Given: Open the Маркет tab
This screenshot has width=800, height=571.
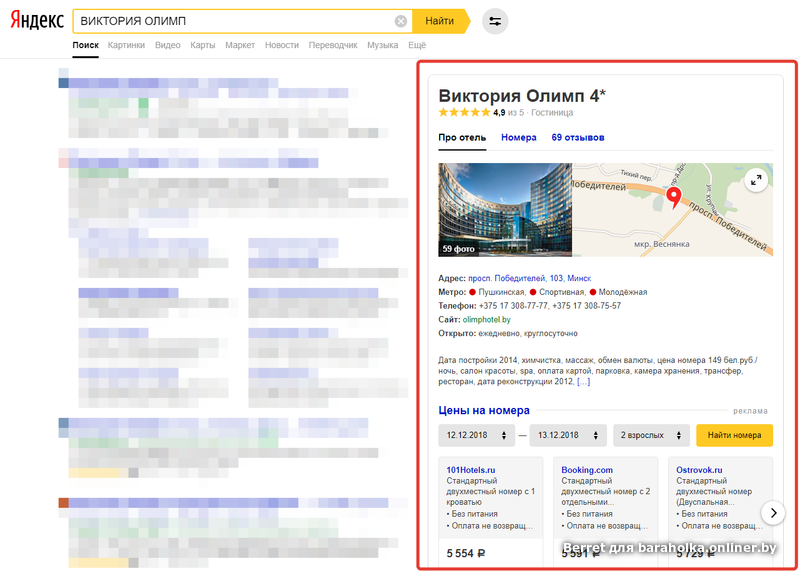Looking at the screenshot, I should point(240,45).
